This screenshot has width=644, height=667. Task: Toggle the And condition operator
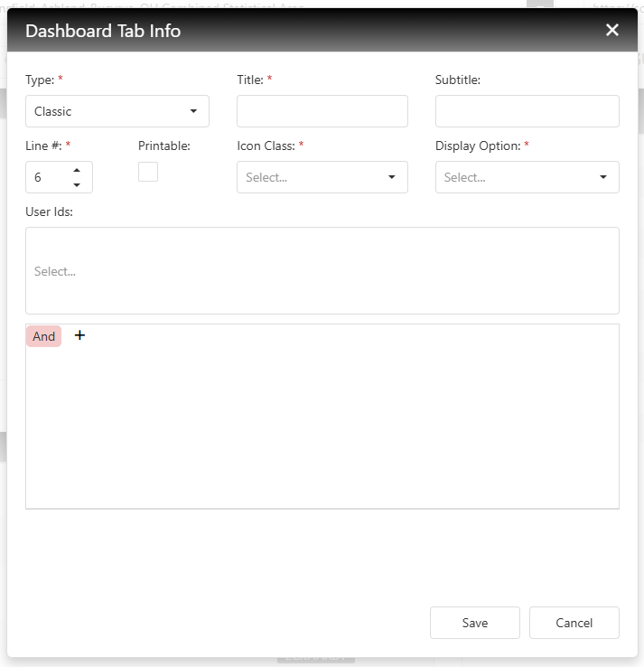[43, 336]
